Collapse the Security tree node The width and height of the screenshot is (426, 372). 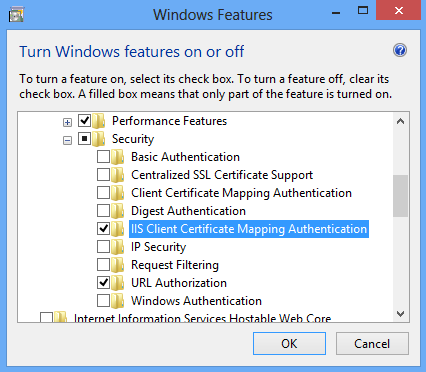(67, 141)
